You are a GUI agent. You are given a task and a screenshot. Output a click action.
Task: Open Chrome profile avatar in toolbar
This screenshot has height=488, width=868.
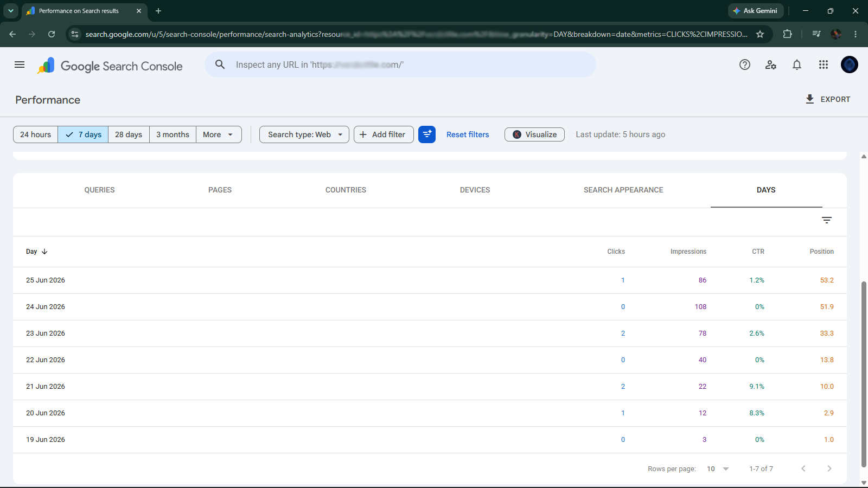[836, 34]
